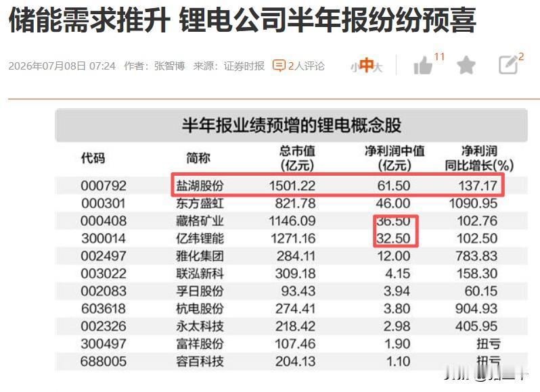
Task: Click the date 2026年07月08日 07:24
Action: coord(62,66)
